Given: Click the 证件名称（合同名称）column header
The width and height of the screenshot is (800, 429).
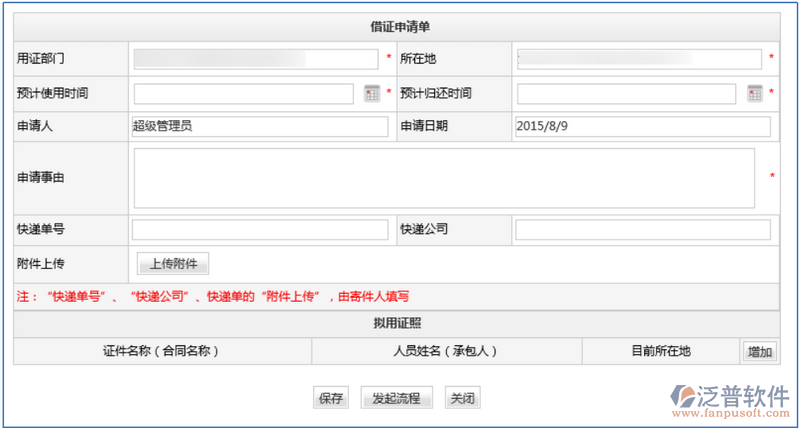Looking at the screenshot, I should (x=162, y=351).
